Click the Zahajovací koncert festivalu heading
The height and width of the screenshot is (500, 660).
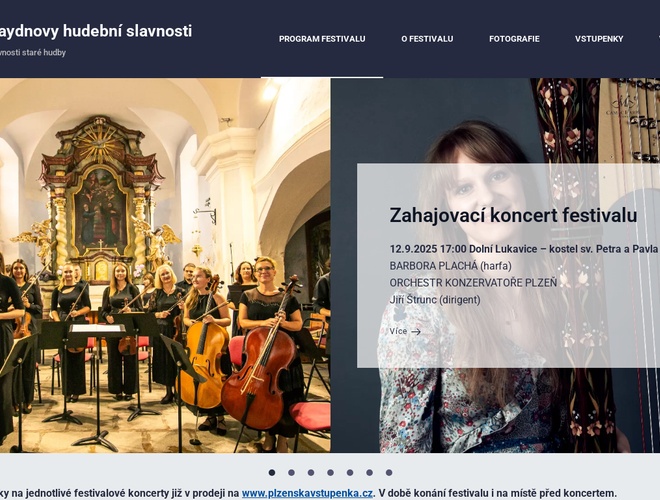(x=513, y=215)
